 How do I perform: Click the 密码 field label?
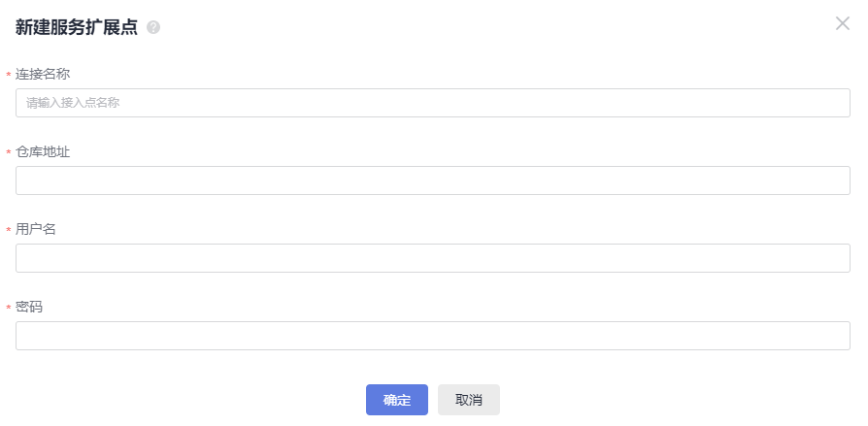pyautogui.click(x=29, y=307)
